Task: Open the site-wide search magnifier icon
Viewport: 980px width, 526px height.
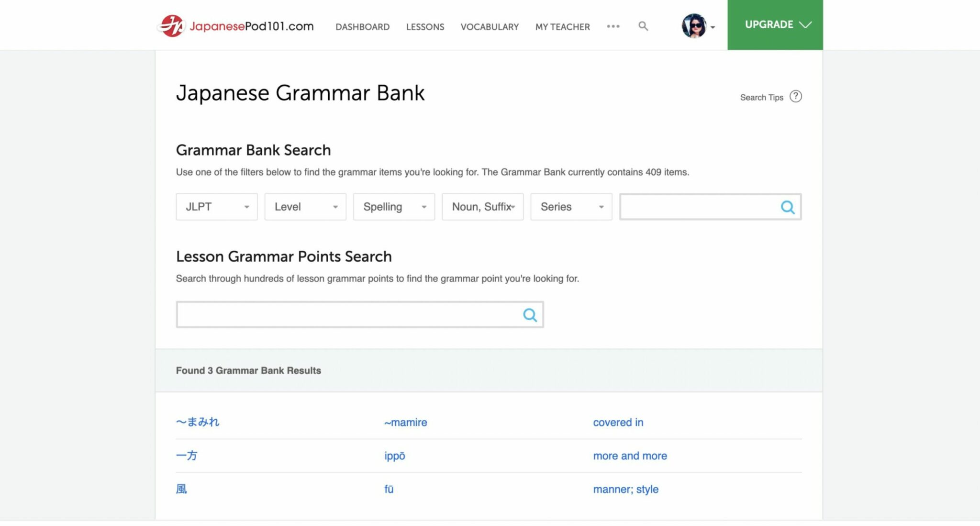Action: [643, 26]
